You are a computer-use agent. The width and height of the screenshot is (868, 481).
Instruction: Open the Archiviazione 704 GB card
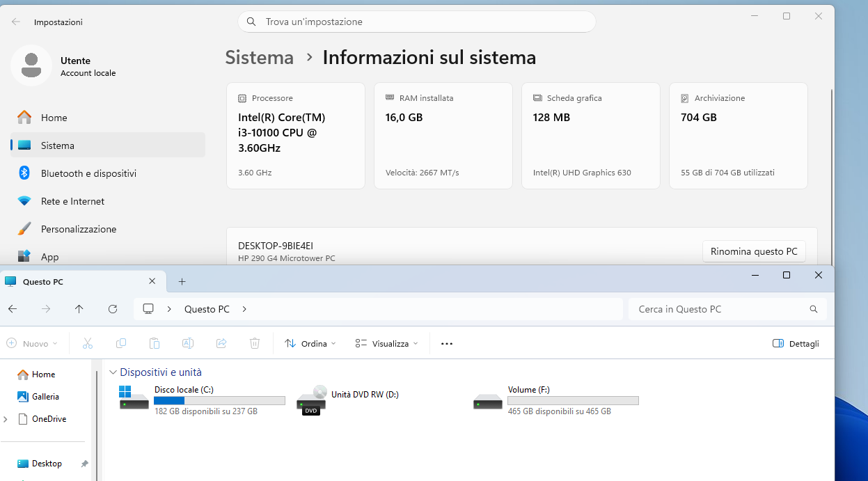739,136
